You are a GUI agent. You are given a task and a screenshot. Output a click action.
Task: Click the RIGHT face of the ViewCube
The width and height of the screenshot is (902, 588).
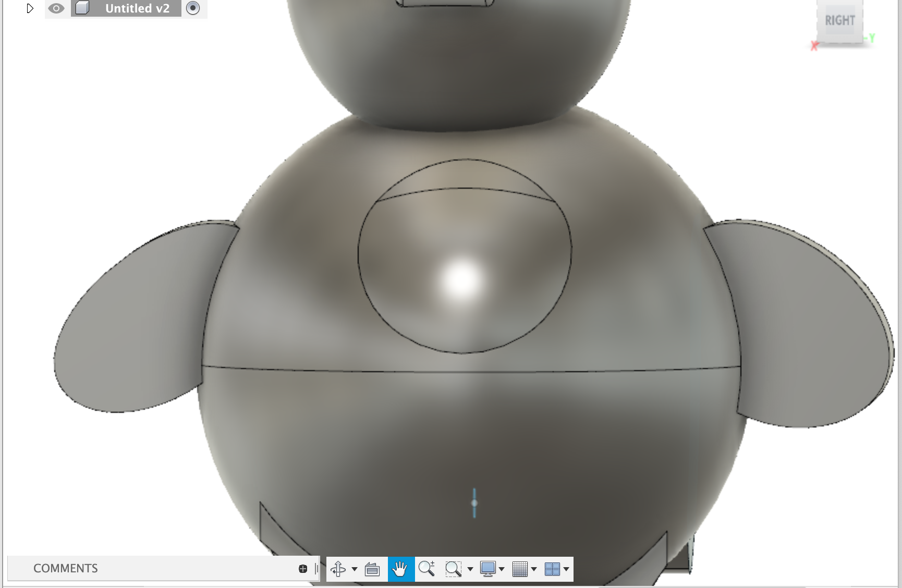click(x=840, y=21)
